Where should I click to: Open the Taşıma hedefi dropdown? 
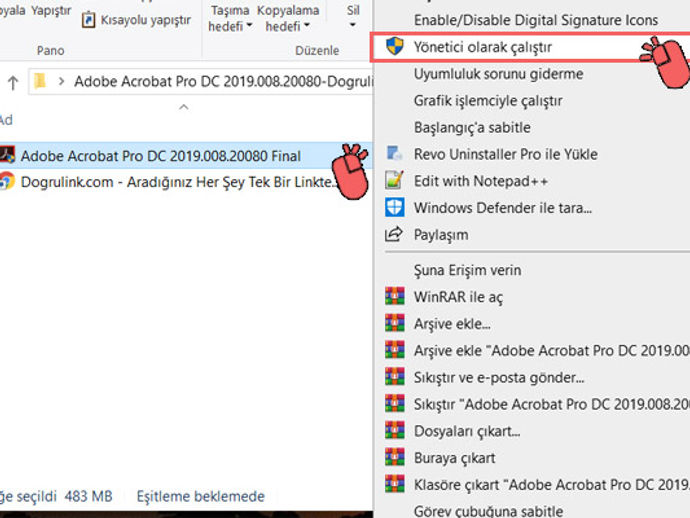click(230, 18)
